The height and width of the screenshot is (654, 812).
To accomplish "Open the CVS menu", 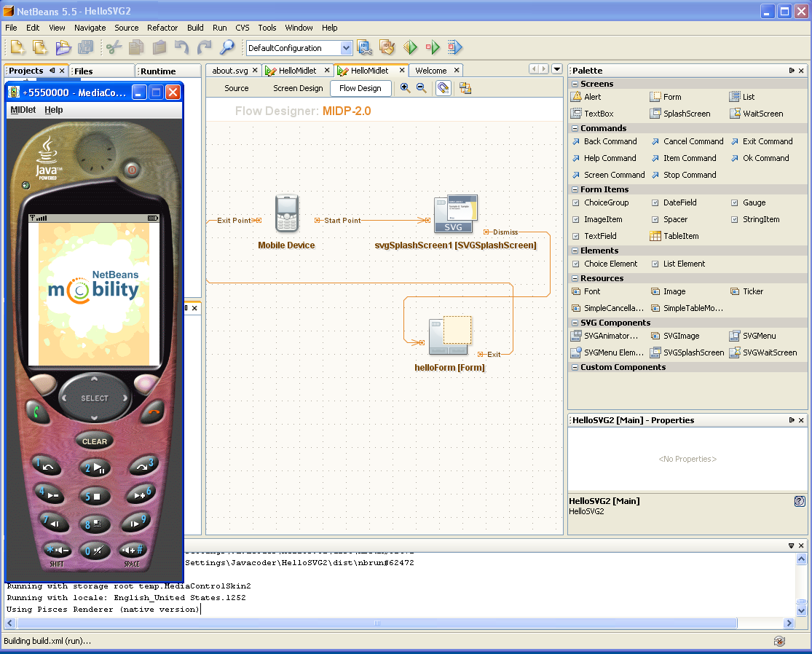I will pos(243,28).
